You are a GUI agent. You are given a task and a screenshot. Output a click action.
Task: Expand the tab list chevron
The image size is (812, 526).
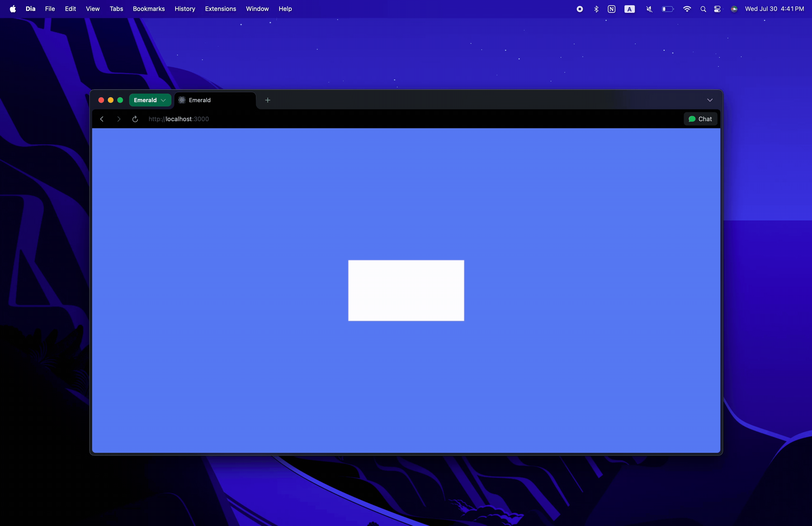710,100
